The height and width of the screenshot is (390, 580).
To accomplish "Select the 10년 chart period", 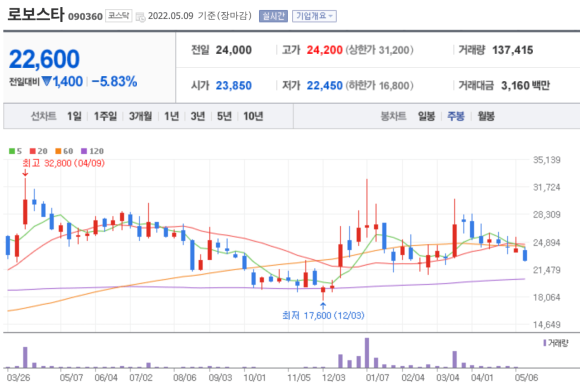I will (253, 116).
